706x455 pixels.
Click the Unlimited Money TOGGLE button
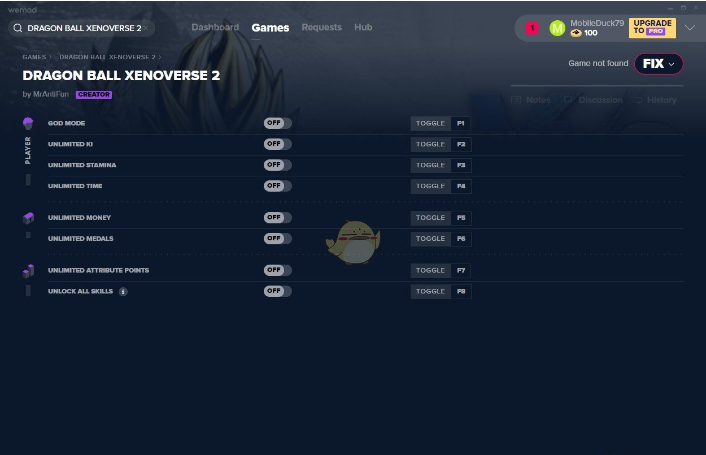point(430,218)
